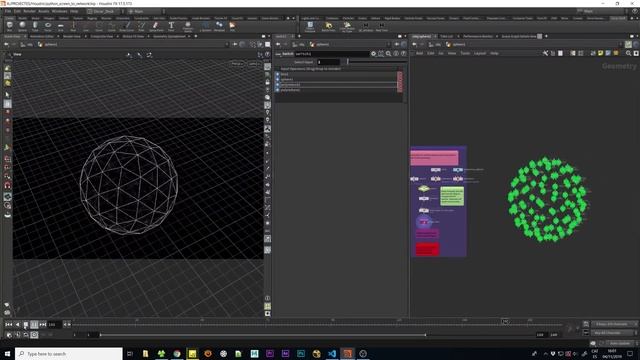This screenshot has width=640, height=360.
Task: Click network editor wrench icon
Action: [x=545, y=53]
